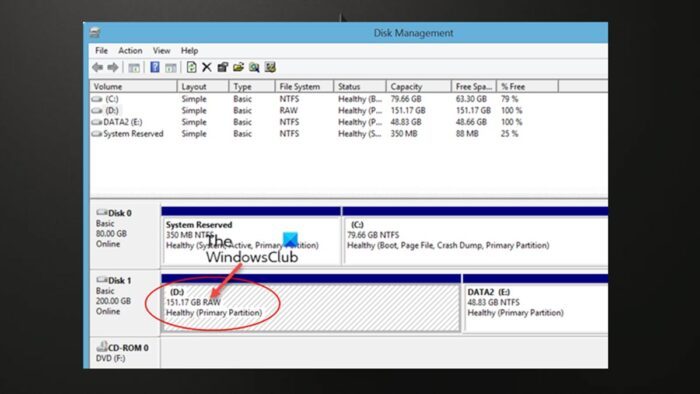
Task: Click DVD (F:) text under CD-ROM 0
Action: (x=110, y=358)
